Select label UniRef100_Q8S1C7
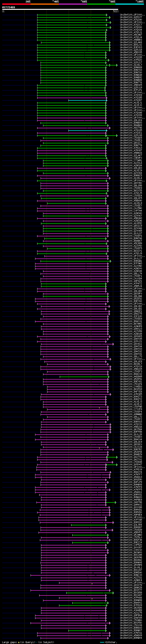The image size is (146, 644). tap(131, 143)
